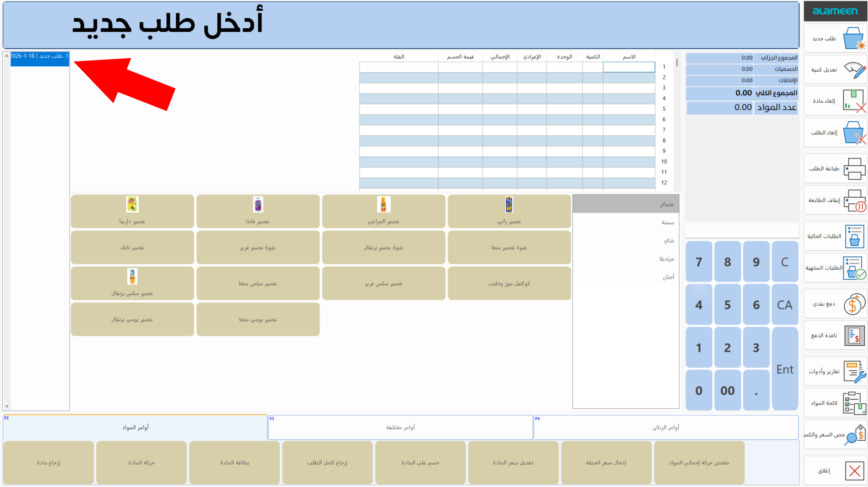Select cancel item (إلغاء مادة)

[x=835, y=101]
